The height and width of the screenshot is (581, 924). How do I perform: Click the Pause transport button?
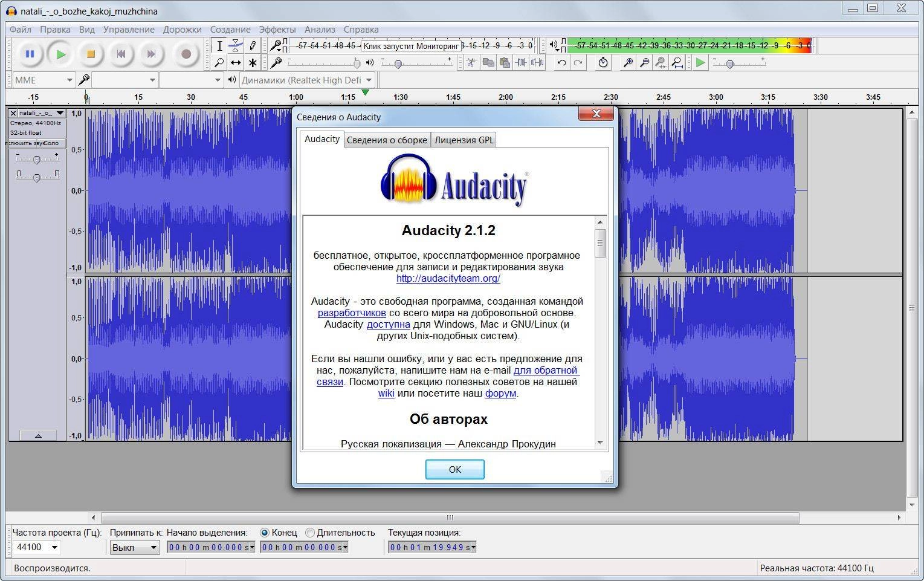(29, 54)
